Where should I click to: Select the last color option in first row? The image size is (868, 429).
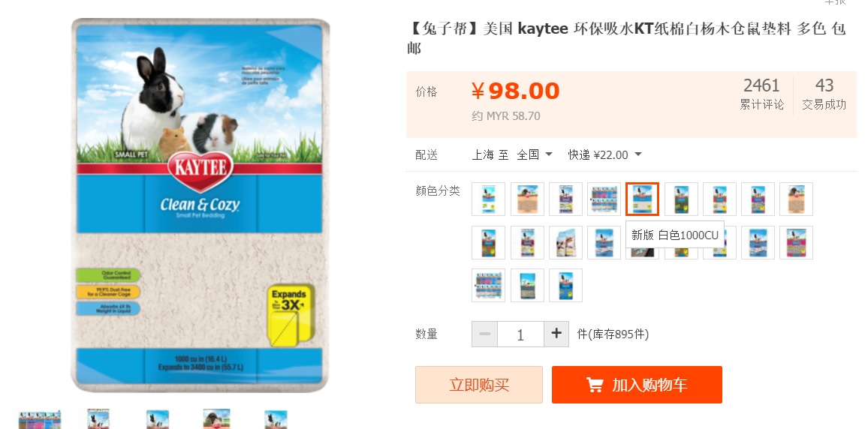[796, 199]
